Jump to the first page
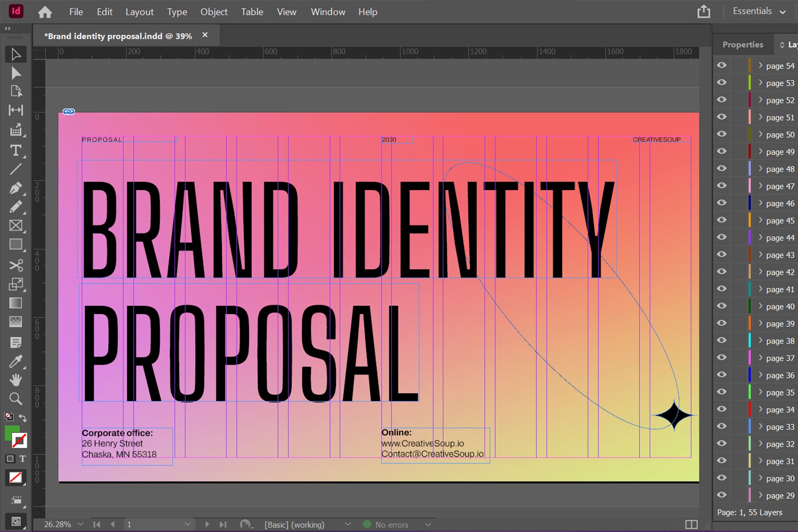The height and width of the screenshot is (532, 798). [97, 524]
